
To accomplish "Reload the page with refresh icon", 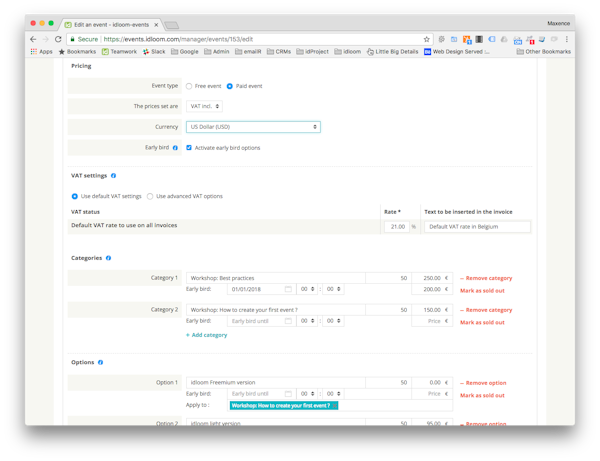I will tap(58, 39).
